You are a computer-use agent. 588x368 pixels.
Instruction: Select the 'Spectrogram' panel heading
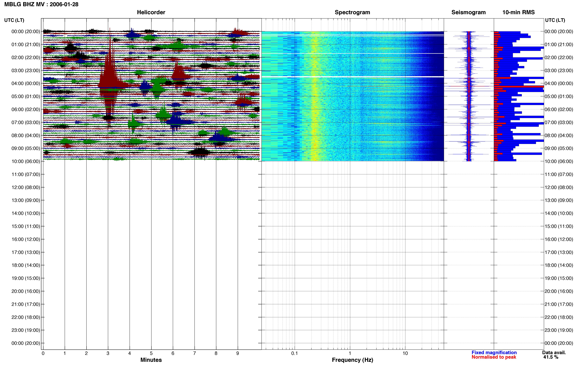coord(352,12)
